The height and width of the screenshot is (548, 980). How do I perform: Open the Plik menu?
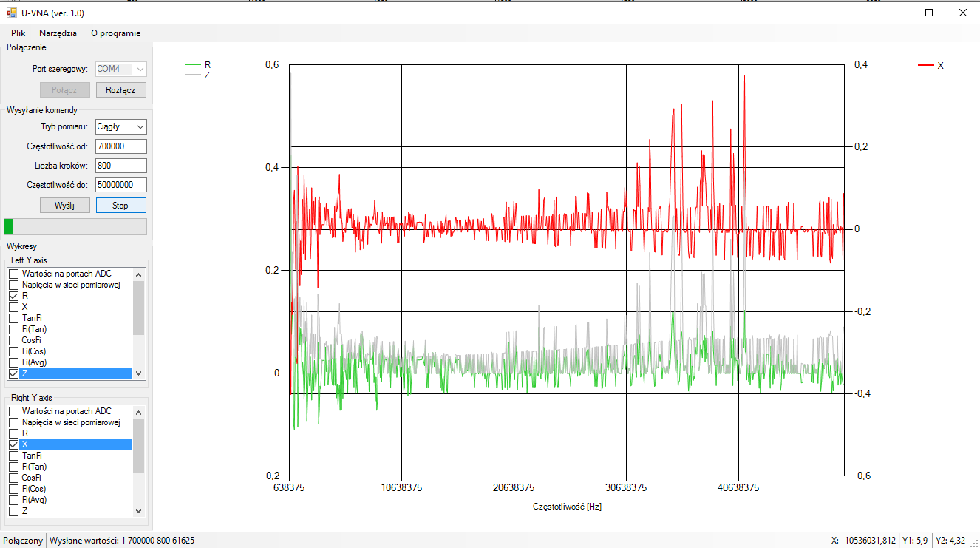tap(18, 33)
